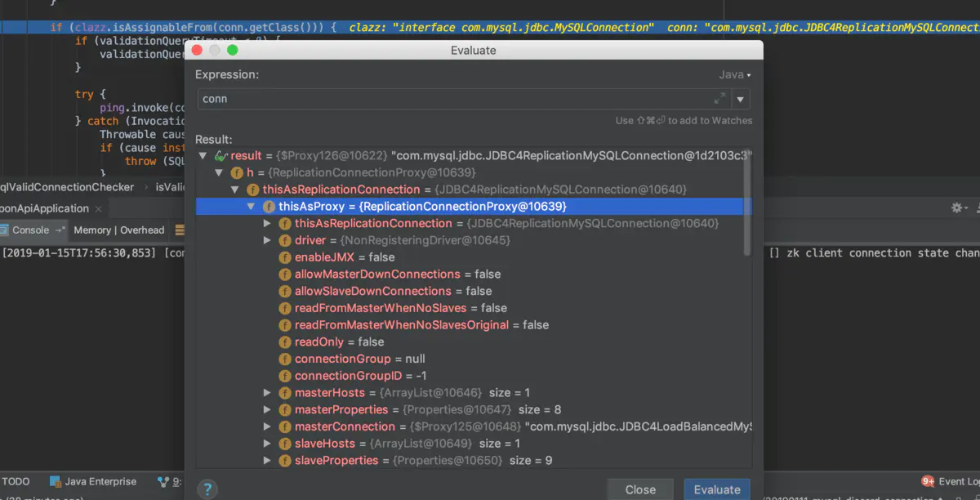Click the field icon beside connectionGroup = null
Screen dimensions: 980x500
click(x=285, y=359)
